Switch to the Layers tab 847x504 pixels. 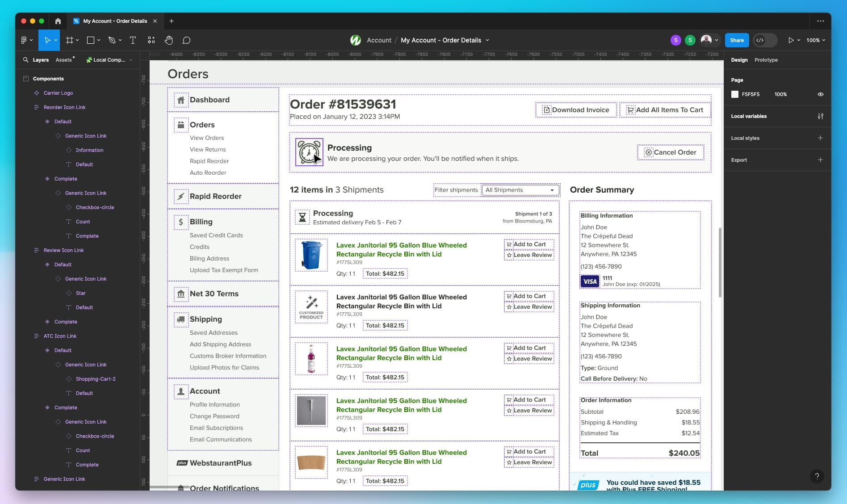[41, 60]
